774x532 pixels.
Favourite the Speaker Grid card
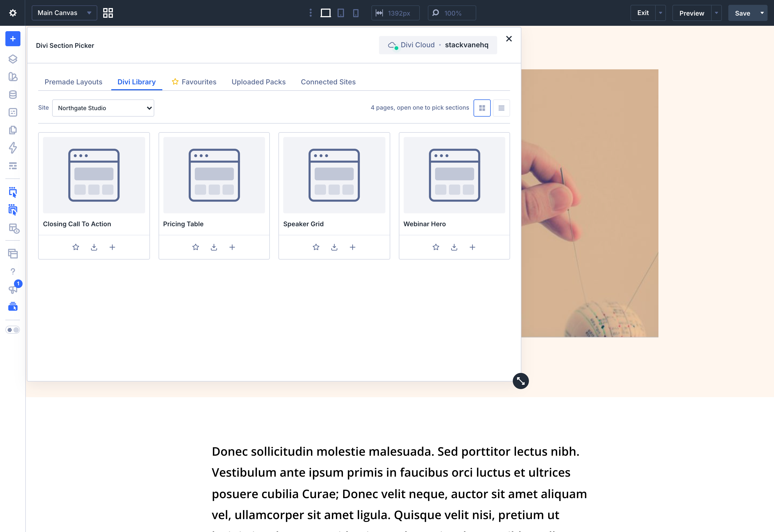[x=316, y=247]
